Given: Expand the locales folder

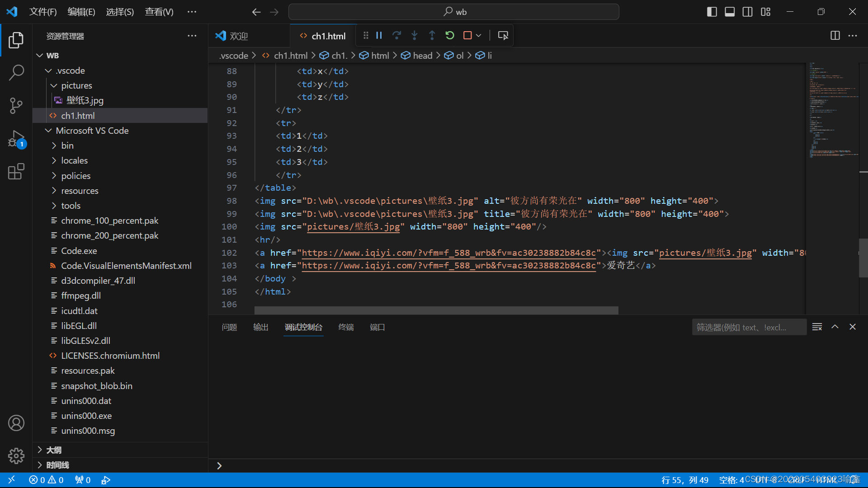Looking at the screenshot, I should coord(74,160).
